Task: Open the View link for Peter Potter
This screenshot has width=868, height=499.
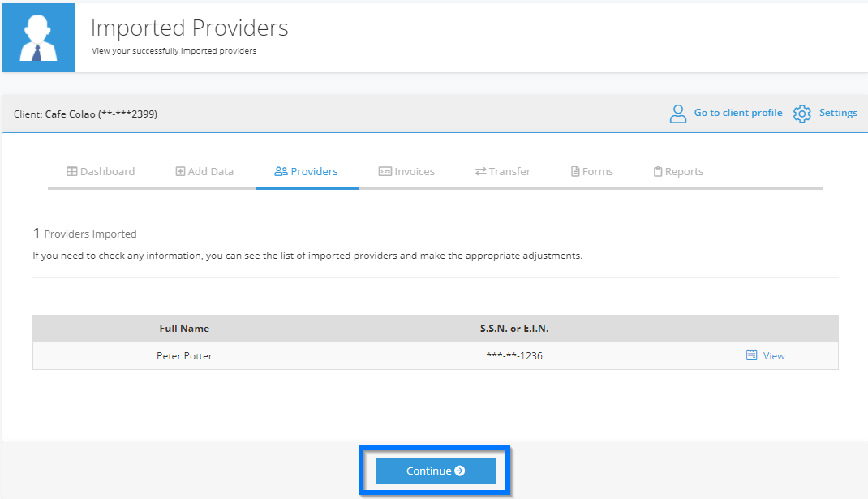Action: click(x=774, y=356)
